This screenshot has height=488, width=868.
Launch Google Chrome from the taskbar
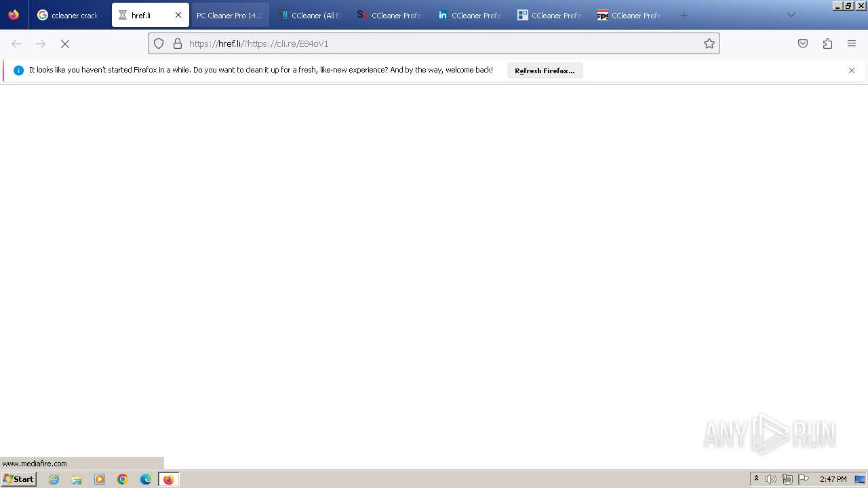(123, 479)
